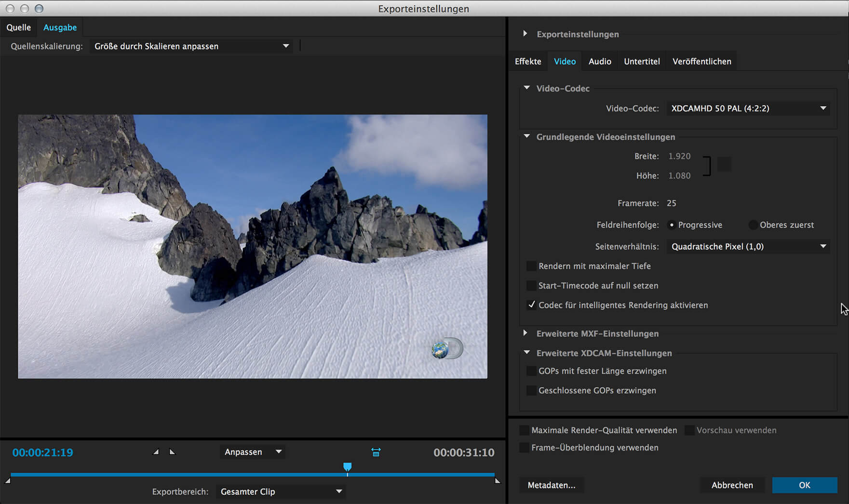Click the duration timecode 00:00:31:10
Screen dimensions: 849x504
464,452
